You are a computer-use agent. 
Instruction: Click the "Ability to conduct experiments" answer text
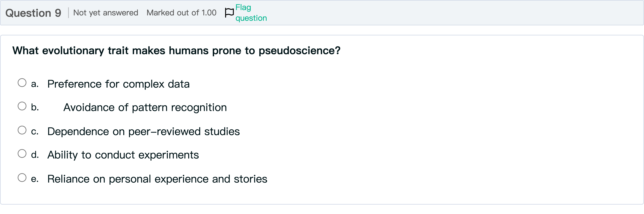point(123,155)
